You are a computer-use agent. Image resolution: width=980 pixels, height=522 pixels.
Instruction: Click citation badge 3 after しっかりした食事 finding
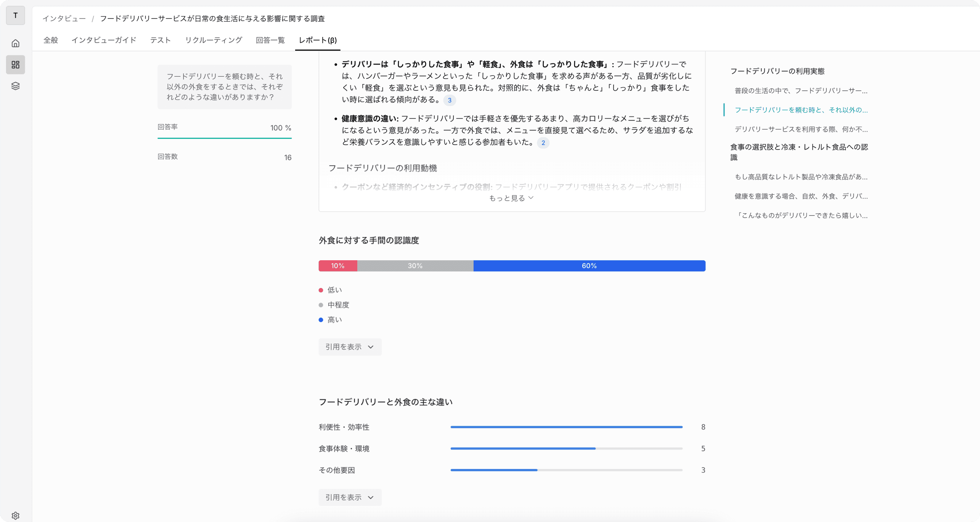pyautogui.click(x=450, y=100)
